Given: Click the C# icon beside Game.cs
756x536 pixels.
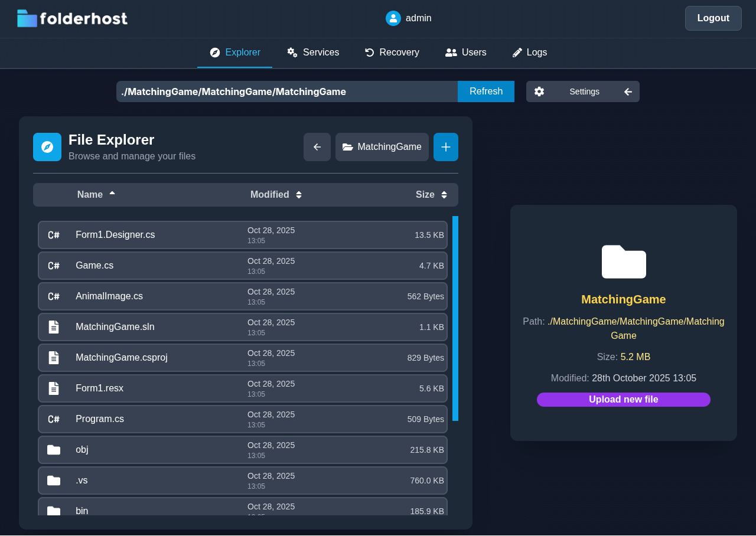Looking at the screenshot, I should tap(54, 266).
